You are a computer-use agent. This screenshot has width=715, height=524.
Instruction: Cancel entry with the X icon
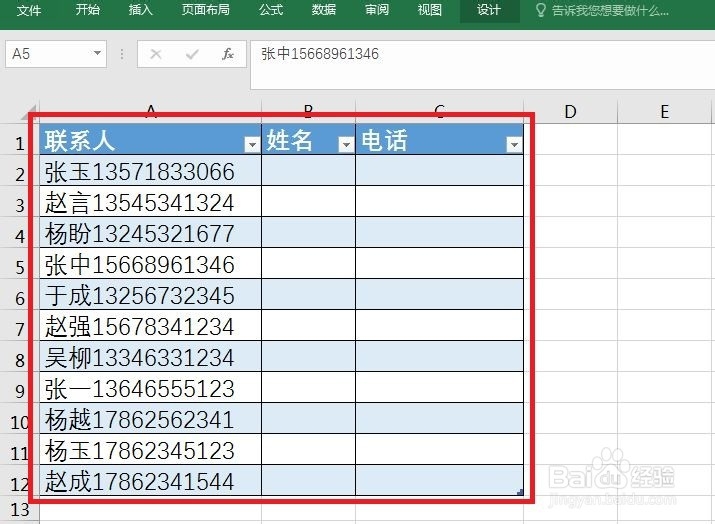pyautogui.click(x=155, y=54)
